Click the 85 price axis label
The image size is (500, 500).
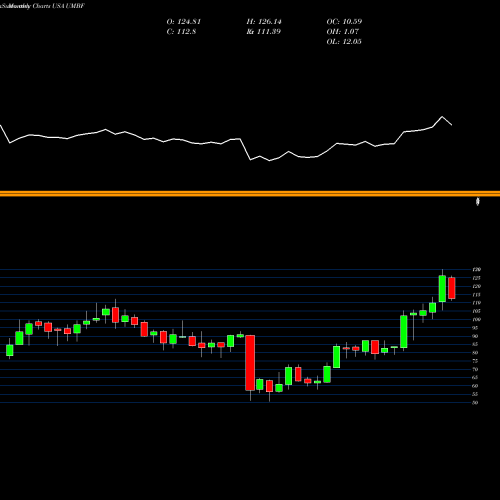(475, 344)
